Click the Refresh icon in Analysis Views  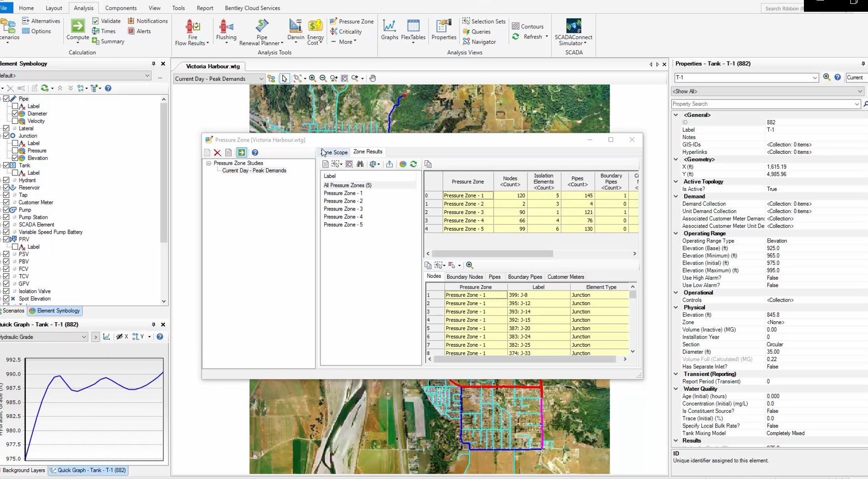(x=516, y=36)
